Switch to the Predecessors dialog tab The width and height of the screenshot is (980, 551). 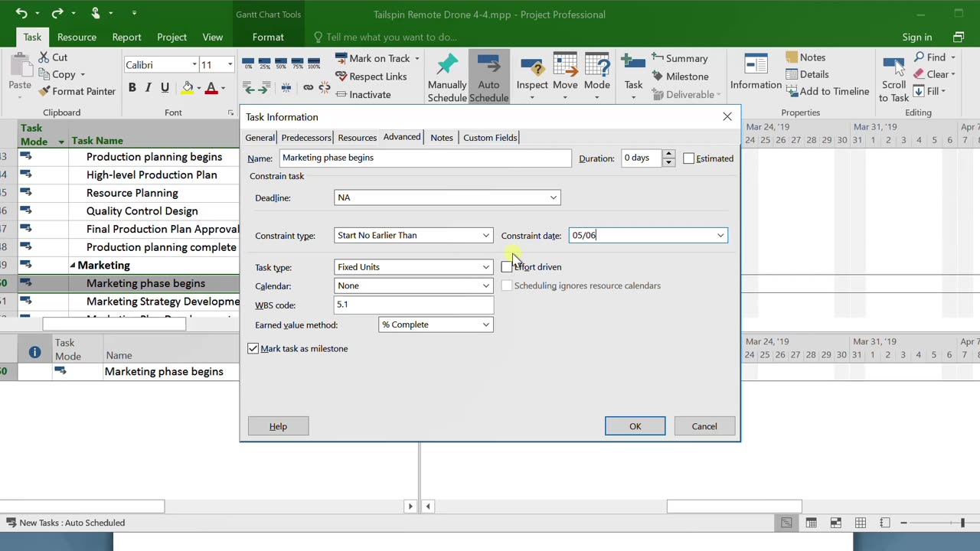(306, 138)
